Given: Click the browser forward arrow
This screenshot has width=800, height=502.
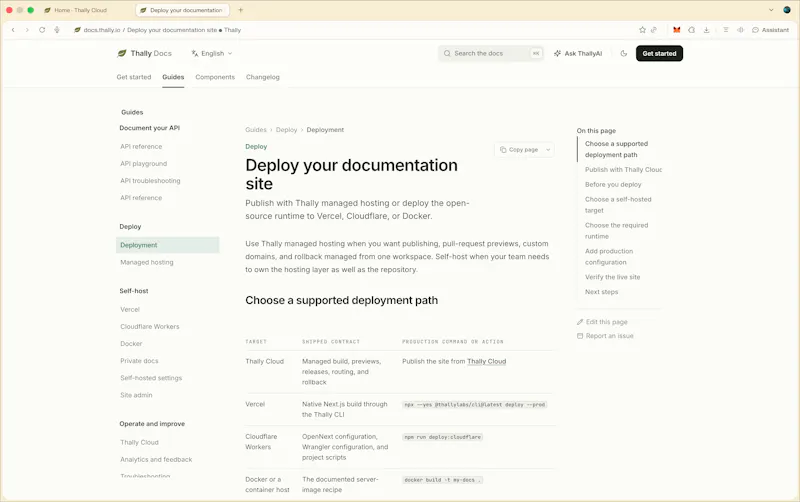Looking at the screenshot, I should [x=27, y=30].
